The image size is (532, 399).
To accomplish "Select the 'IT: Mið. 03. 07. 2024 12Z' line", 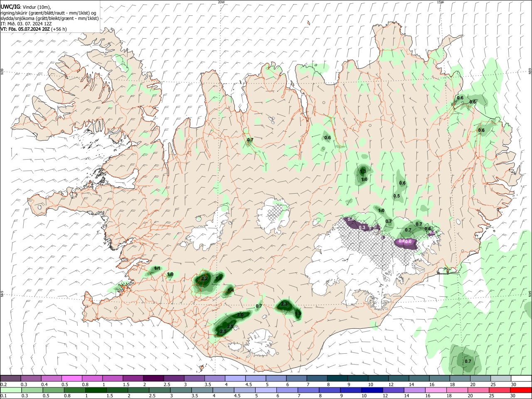I will [x=26, y=24].
